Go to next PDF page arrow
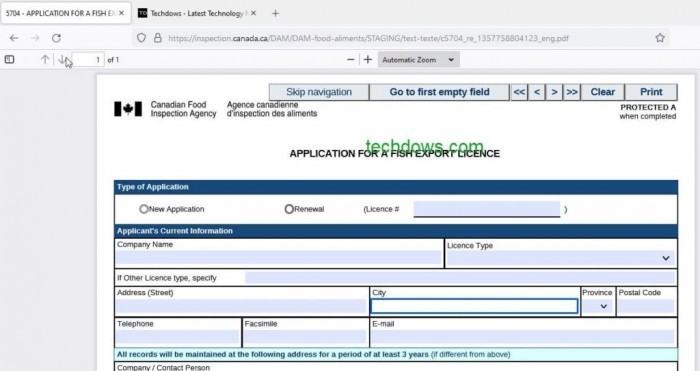Screen dimensions: 700x371 [x=62, y=59]
